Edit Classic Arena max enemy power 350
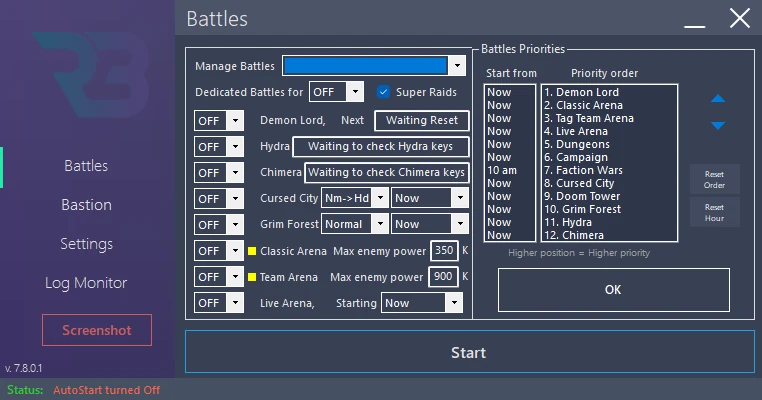The height and width of the screenshot is (400, 762). (x=444, y=250)
